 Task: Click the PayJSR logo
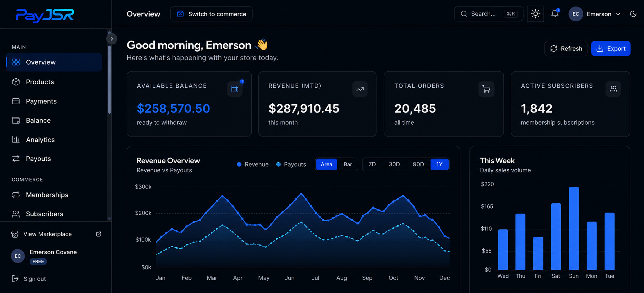tap(45, 15)
